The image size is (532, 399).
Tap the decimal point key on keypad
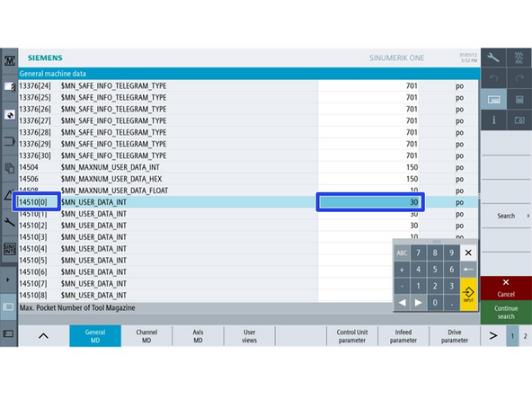tap(452, 303)
